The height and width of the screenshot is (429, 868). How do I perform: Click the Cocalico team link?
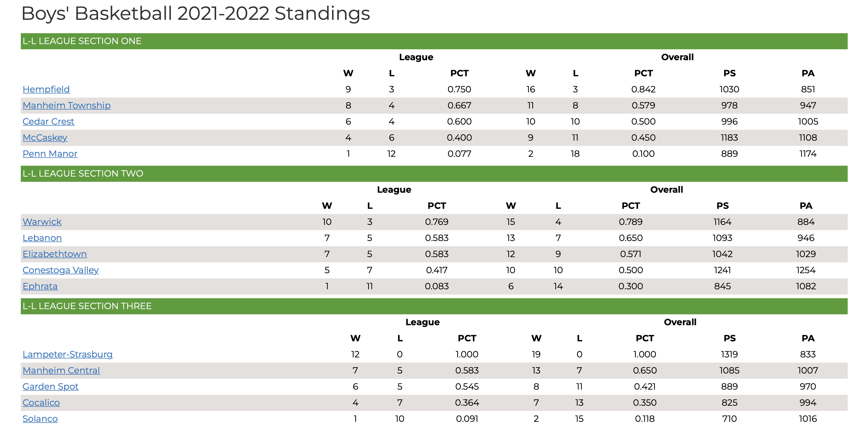pyautogui.click(x=41, y=403)
